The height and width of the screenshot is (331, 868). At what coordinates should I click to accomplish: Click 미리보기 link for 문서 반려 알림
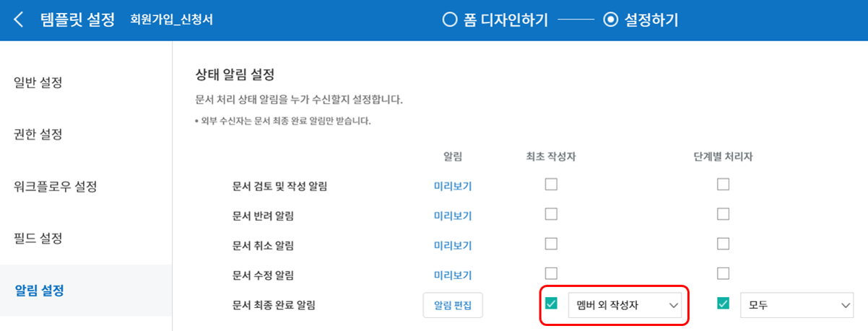[x=452, y=216]
